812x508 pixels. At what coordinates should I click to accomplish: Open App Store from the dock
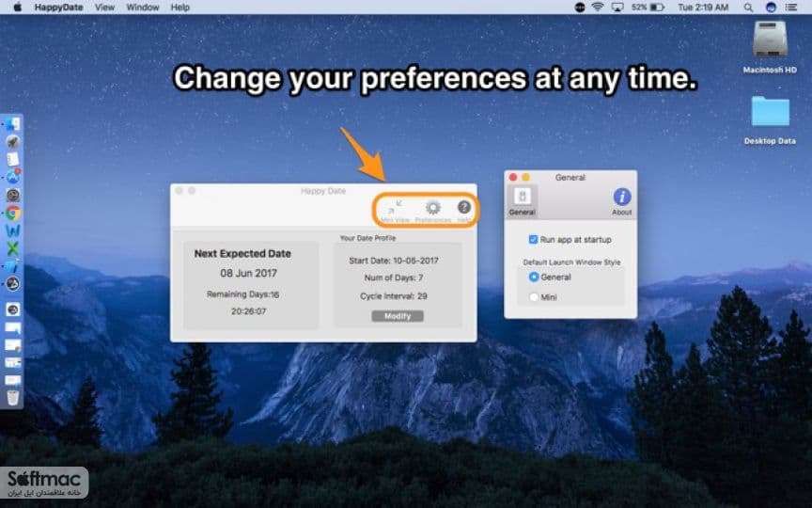click(13, 177)
